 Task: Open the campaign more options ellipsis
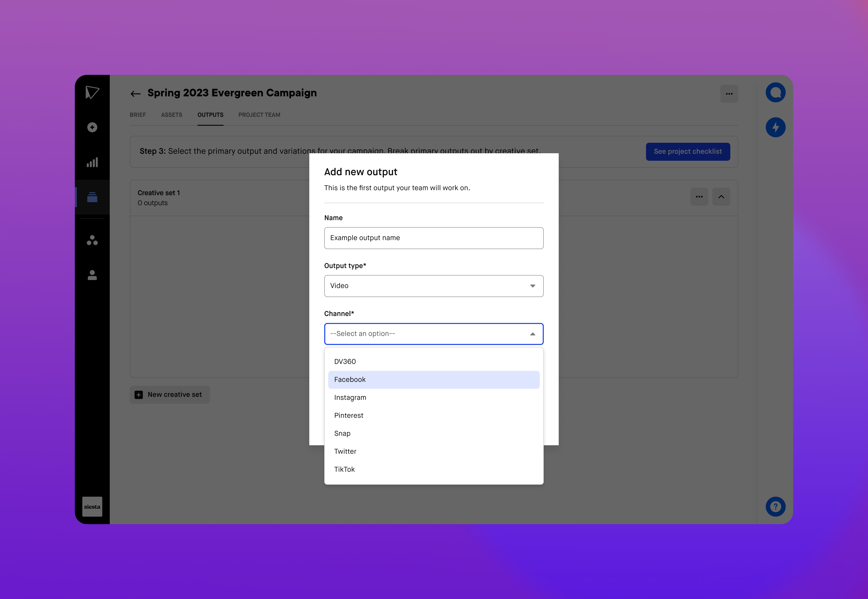coord(729,94)
